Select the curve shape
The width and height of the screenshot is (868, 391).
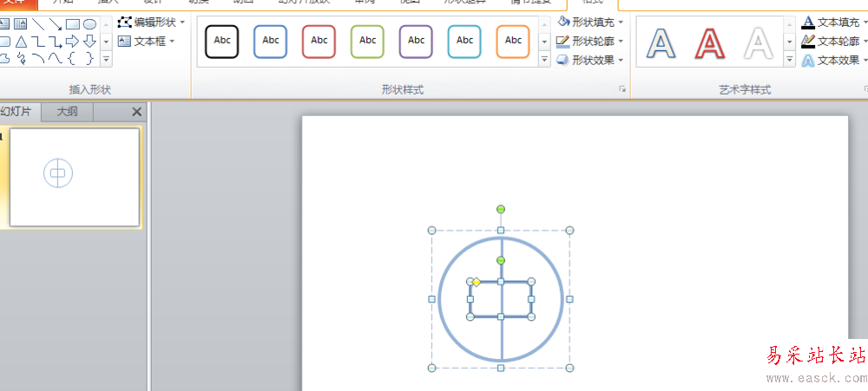click(x=56, y=58)
